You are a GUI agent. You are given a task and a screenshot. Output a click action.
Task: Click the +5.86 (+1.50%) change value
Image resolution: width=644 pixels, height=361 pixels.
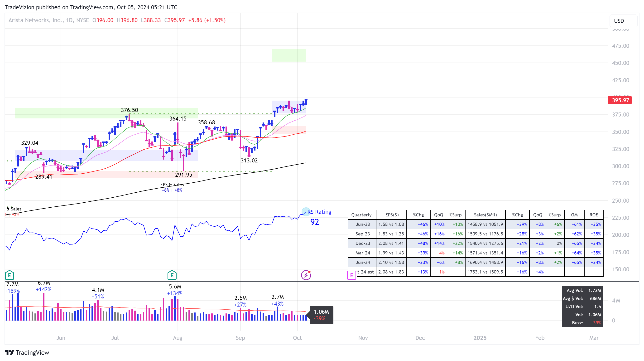[x=207, y=20]
